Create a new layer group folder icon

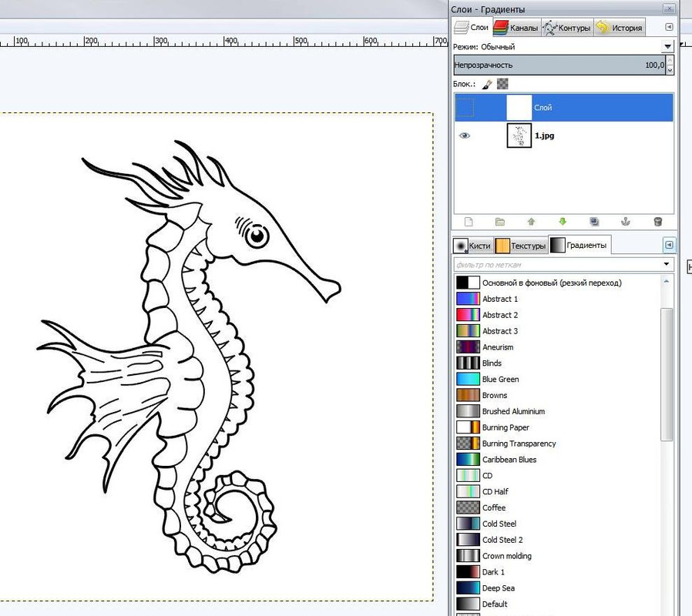[x=500, y=221]
